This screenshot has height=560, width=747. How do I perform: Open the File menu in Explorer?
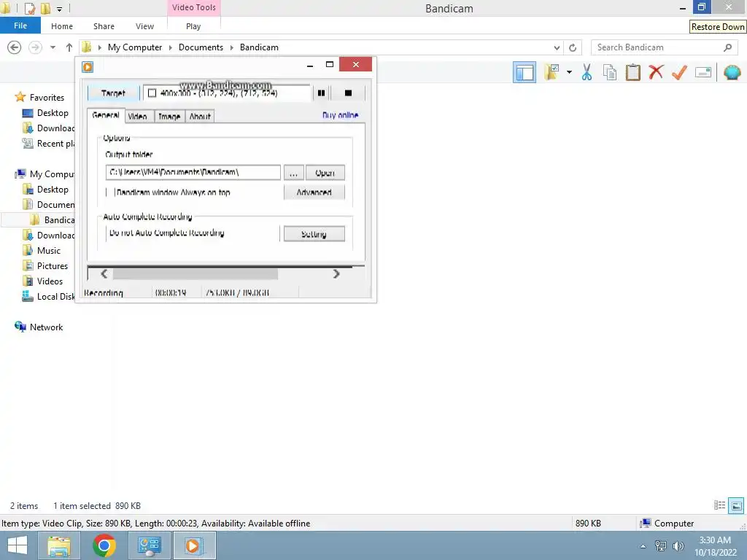pos(20,26)
